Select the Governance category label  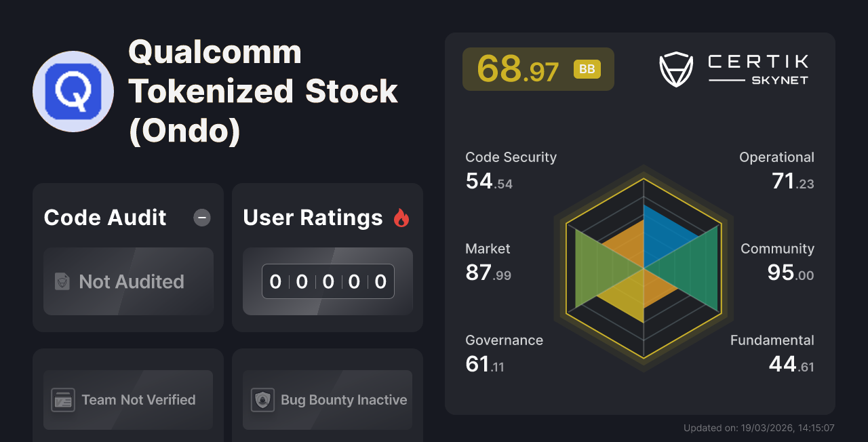[x=504, y=340]
